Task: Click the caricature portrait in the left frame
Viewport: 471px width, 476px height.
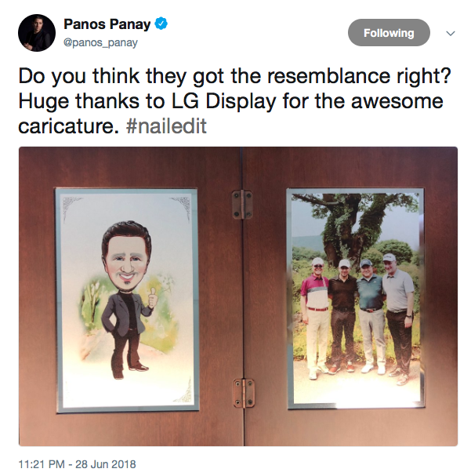Action: click(127, 300)
